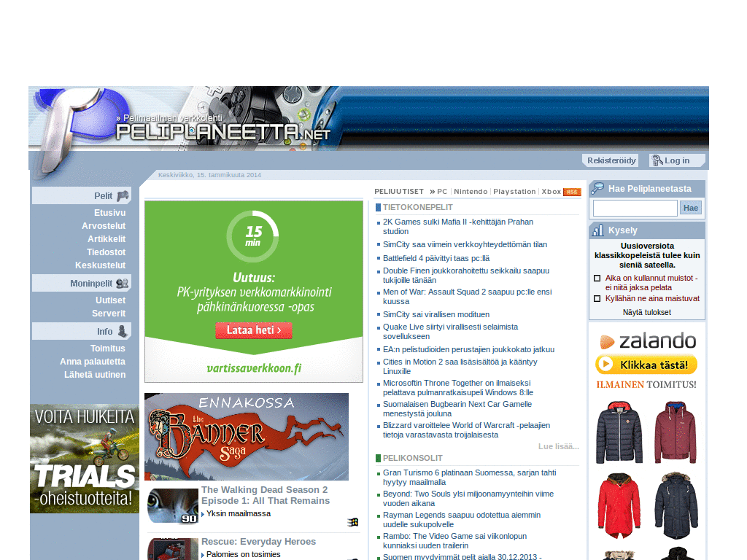
Task: Click the Moninpelit group icon
Action: coord(123,284)
